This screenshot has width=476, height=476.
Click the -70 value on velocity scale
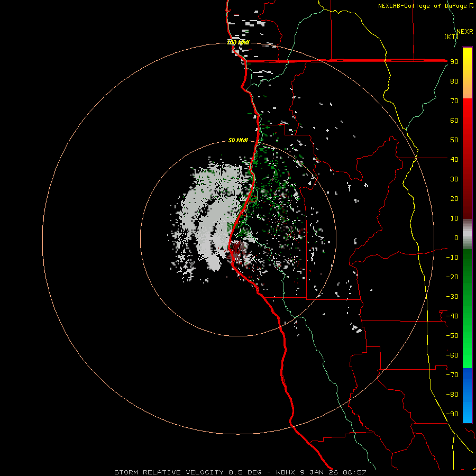(452, 374)
